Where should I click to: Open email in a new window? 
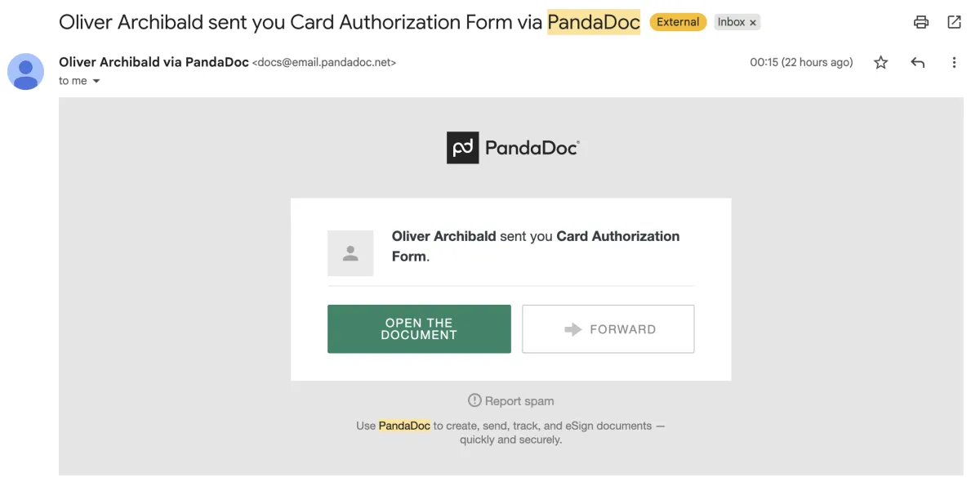(954, 22)
